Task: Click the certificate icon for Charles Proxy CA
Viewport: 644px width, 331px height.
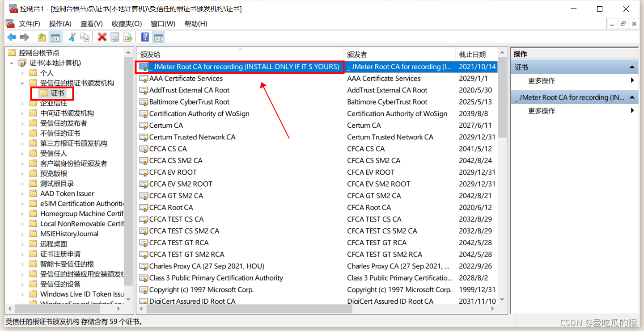Action: click(144, 266)
